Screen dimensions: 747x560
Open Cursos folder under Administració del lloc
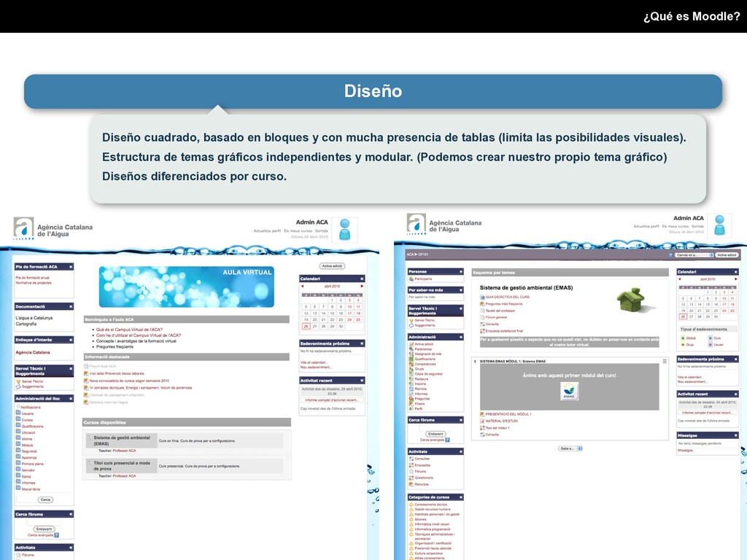point(18,419)
